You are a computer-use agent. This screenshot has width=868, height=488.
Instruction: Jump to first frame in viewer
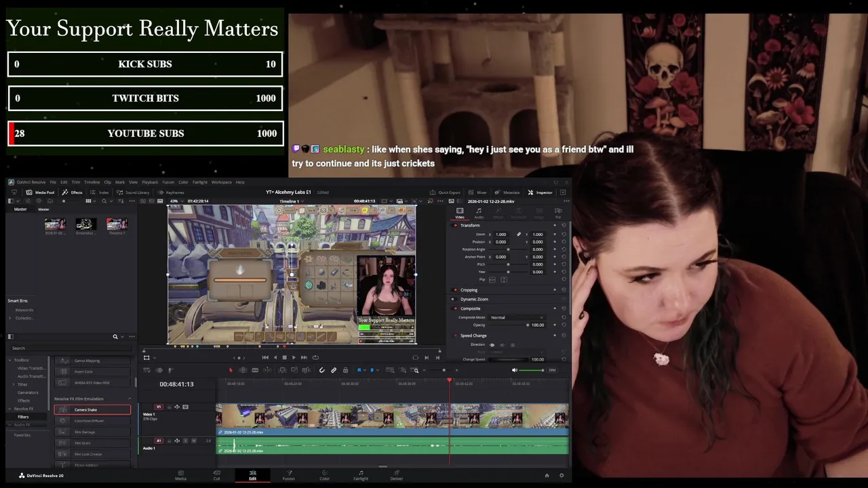tap(265, 357)
